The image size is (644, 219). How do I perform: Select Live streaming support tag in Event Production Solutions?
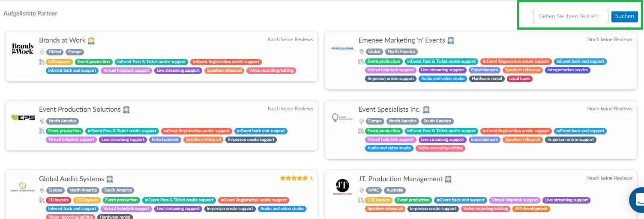(x=123, y=140)
